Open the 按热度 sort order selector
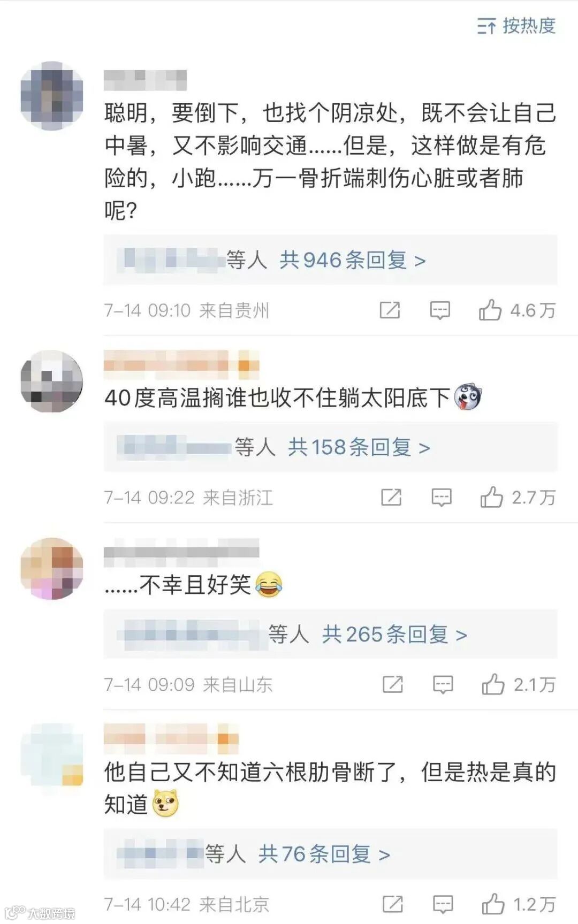 coord(516,26)
